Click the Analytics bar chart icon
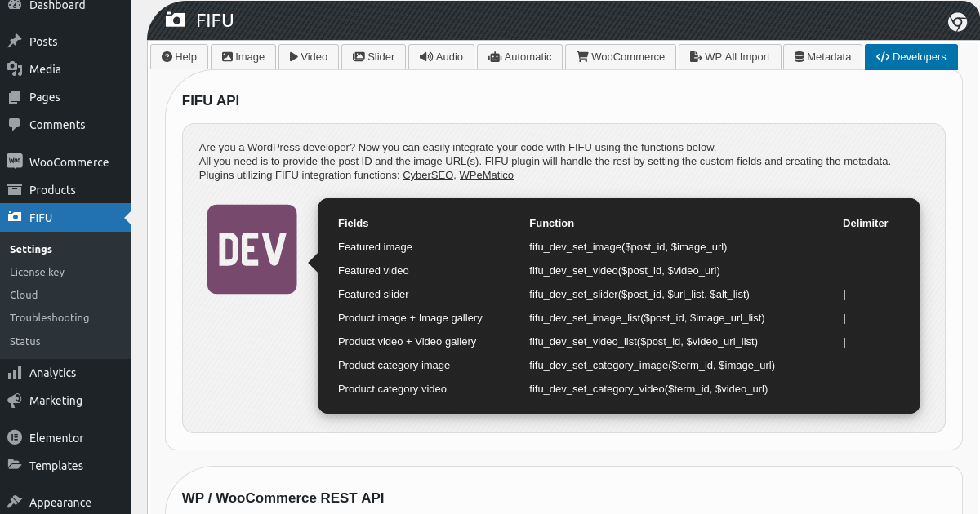980x514 pixels. (x=15, y=373)
